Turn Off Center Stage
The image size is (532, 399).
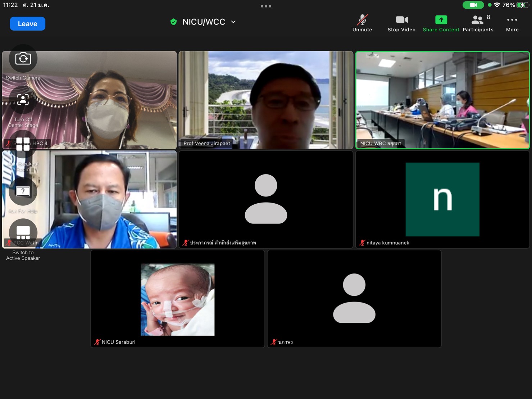pyautogui.click(x=23, y=100)
